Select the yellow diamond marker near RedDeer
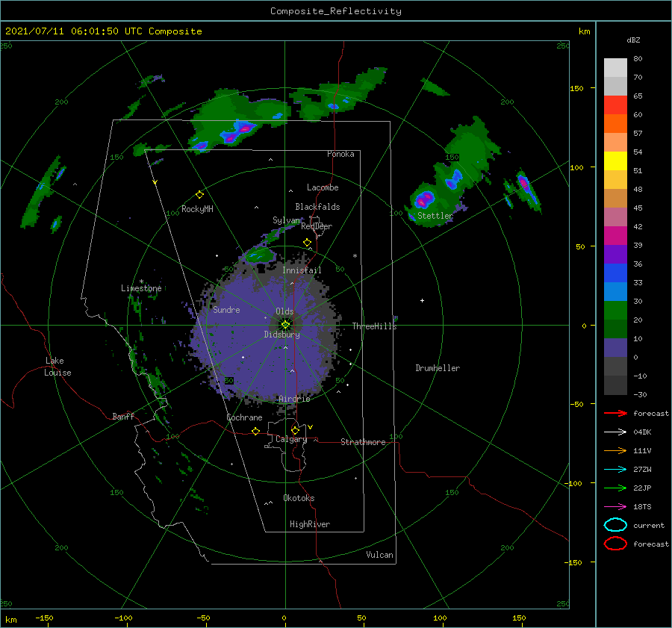 307,243
